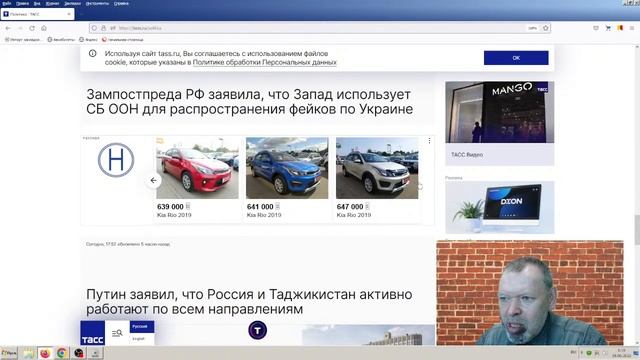Open the beige Kia Rio ad for 647 000
This screenshot has width=640, height=360.
coord(377,179)
